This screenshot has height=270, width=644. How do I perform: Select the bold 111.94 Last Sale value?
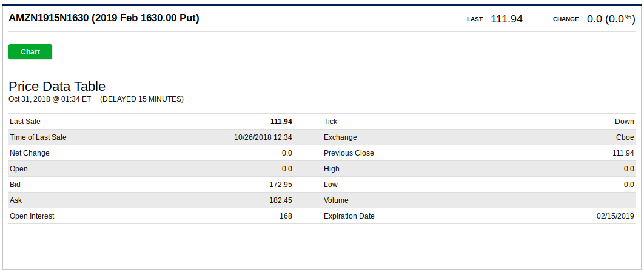(281, 122)
